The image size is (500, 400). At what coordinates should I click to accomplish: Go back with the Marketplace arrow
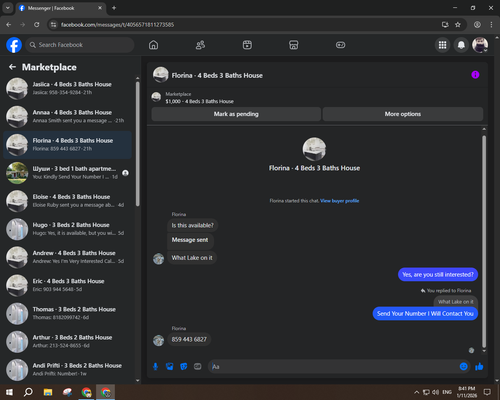click(x=12, y=67)
